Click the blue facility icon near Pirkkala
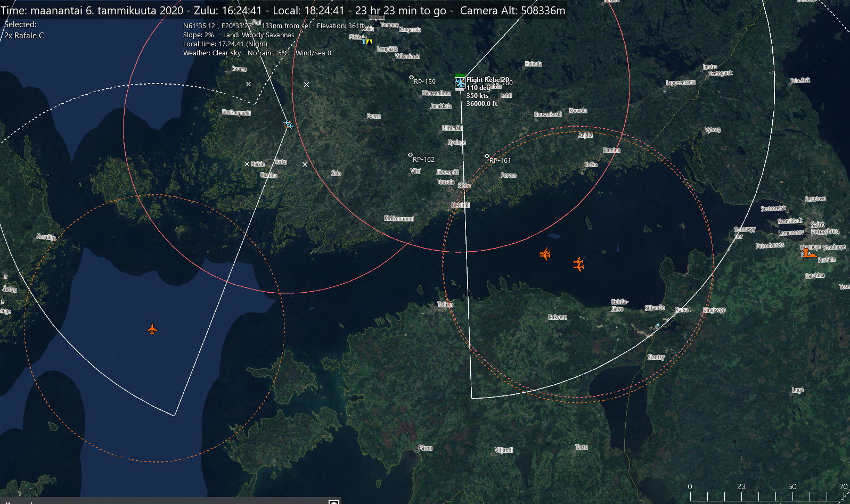850x504 pixels. tap(364, 42)
